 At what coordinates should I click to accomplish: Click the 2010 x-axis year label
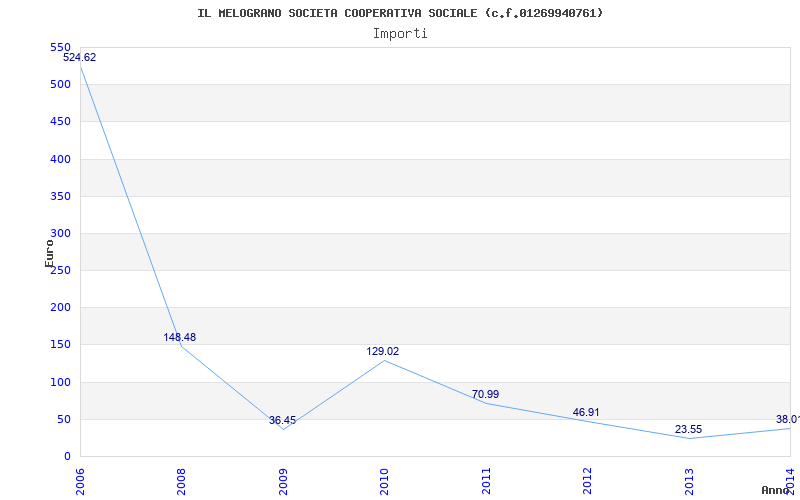click(384, 483)
